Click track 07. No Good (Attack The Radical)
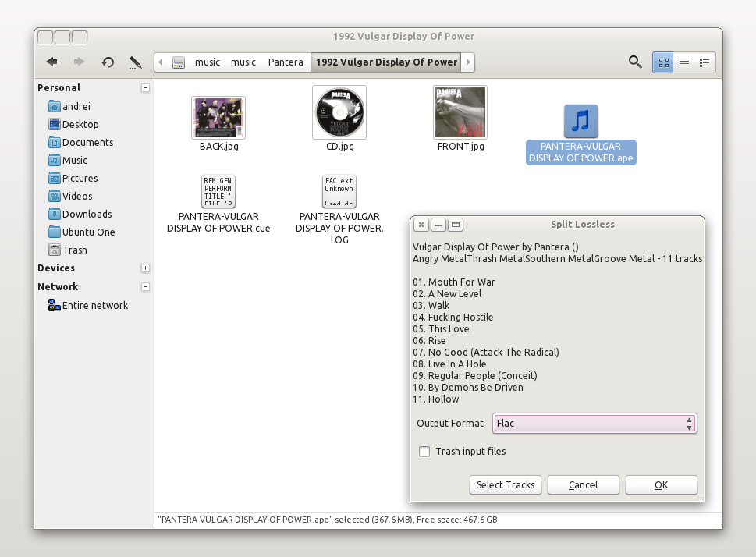Screen dimensions: 756x557 486,352
